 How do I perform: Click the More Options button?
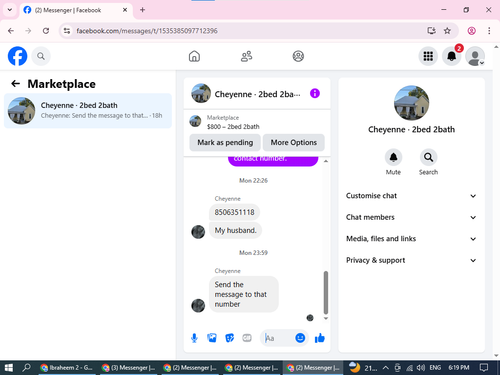(294, 142)
